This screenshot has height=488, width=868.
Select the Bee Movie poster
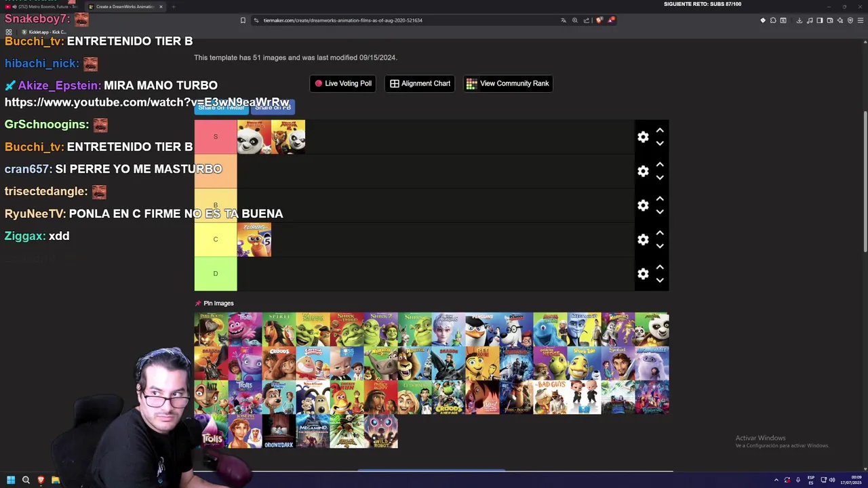click(x=482, y=363)
